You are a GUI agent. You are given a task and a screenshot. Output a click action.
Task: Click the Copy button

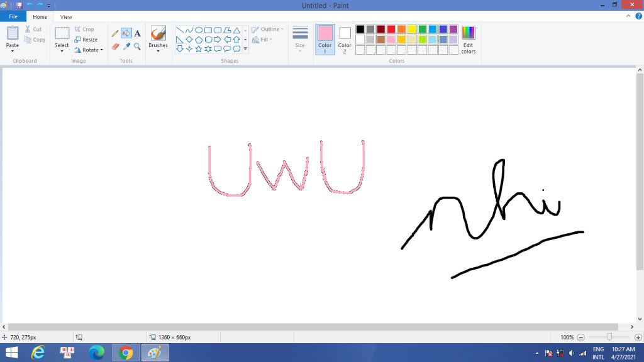coord(35,40)
